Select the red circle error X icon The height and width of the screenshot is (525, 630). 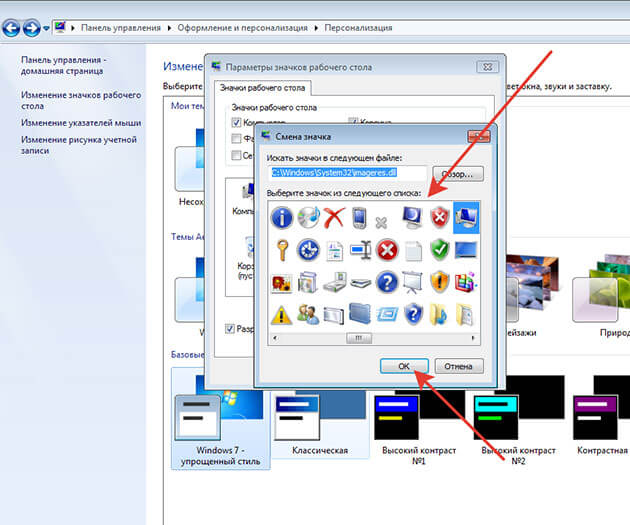tap(387, 250)
